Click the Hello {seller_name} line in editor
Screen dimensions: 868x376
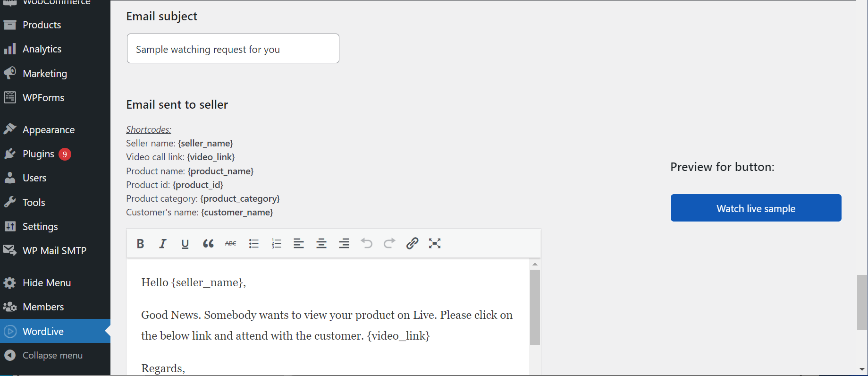[194, 282]
